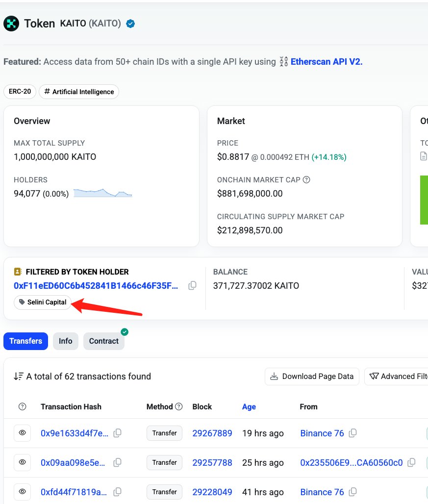
Task: Open the Etherscan API V2 link
Action: click(327, 62)
